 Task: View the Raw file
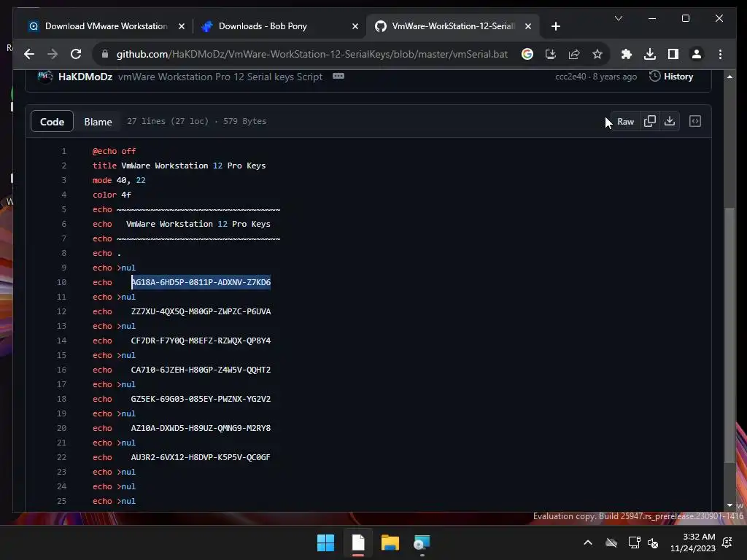625,122
